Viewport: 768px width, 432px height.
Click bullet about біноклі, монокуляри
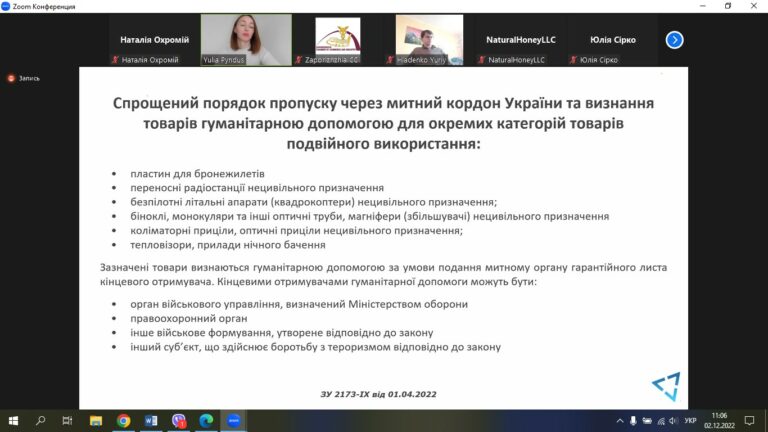(x=369, y=216)
